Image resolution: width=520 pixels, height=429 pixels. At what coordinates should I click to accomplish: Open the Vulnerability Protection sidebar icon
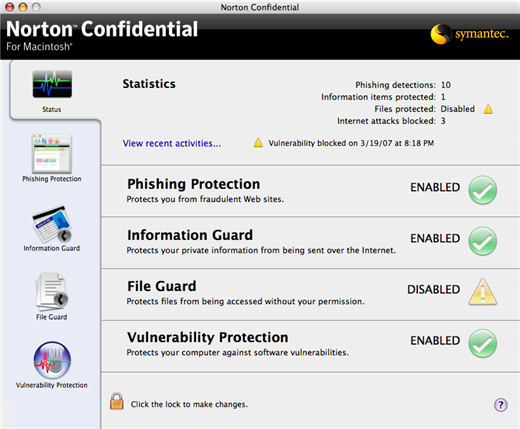(52, 360)
